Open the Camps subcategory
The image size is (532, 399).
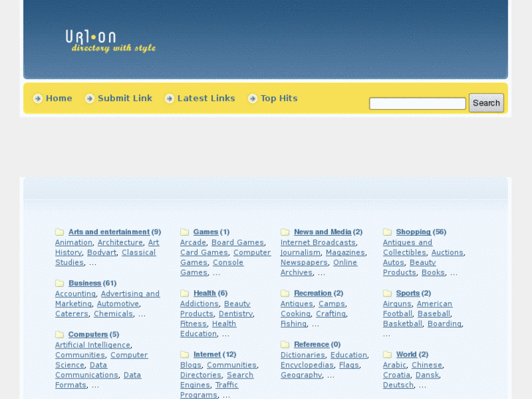click(331, 304)
